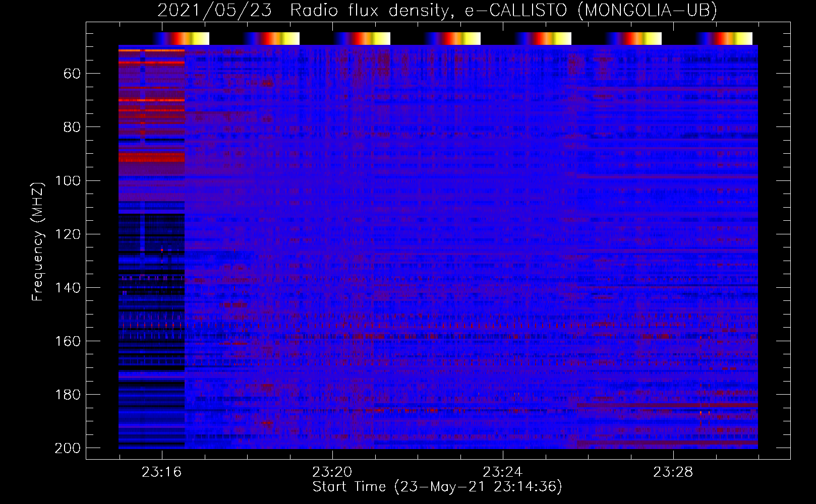The height and width of the screenshot is (504, 816).
Task: Click the first color bar legend on the left
Action: click(181, 38)
